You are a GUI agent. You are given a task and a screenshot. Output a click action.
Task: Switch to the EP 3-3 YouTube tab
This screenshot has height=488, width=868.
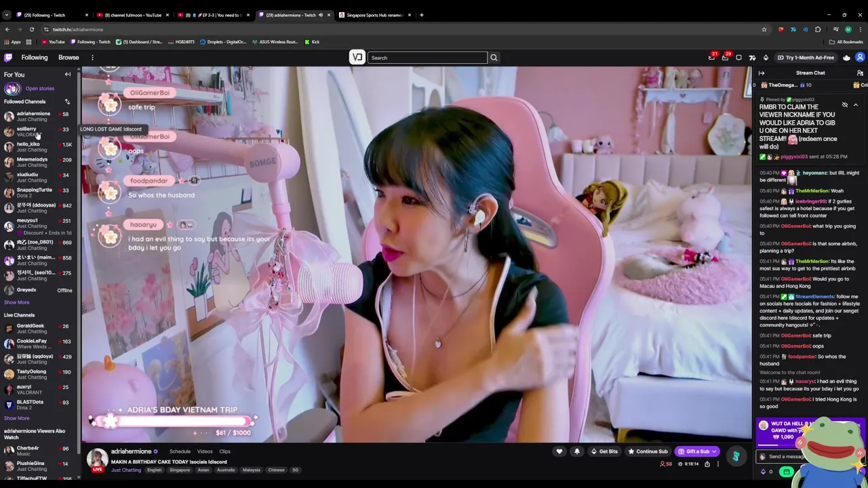point(214,15)
